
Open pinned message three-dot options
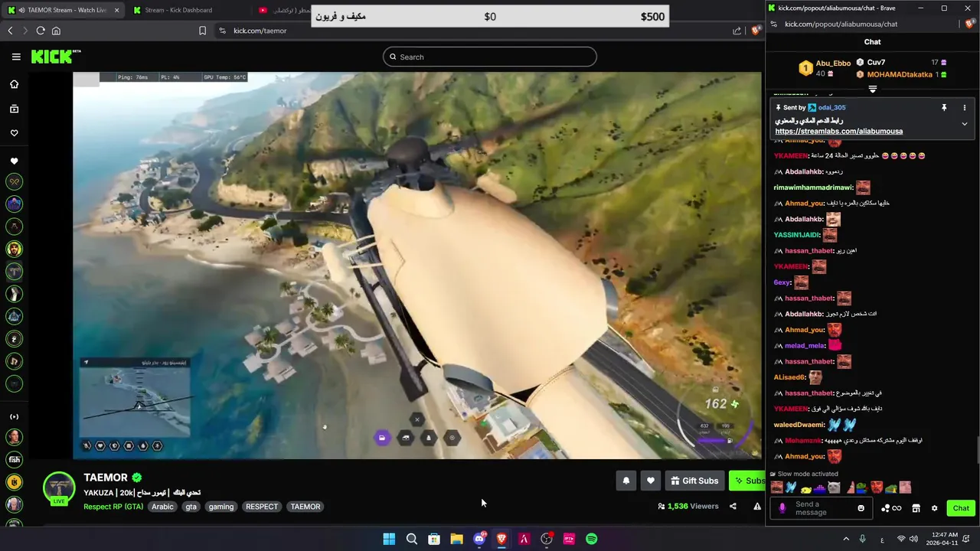pyautogui.click(x=964, y=108)
